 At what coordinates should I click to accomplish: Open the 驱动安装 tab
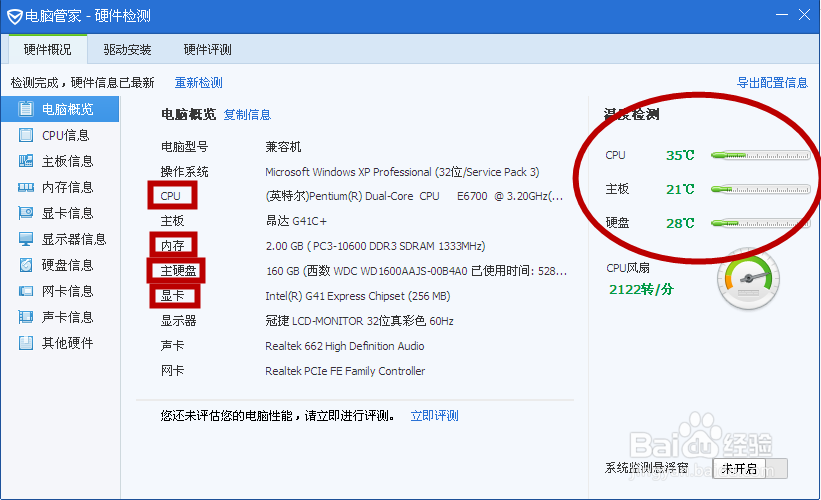[127, 49]
